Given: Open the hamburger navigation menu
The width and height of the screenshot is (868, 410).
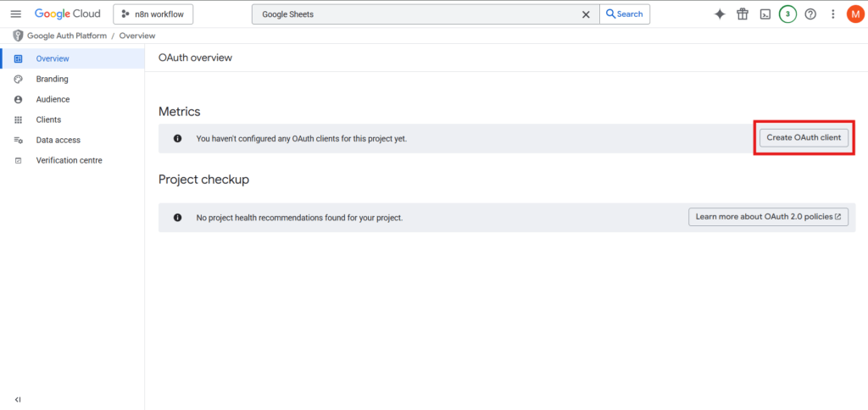Looking at the screenshot, I should (x=15, y=14).
